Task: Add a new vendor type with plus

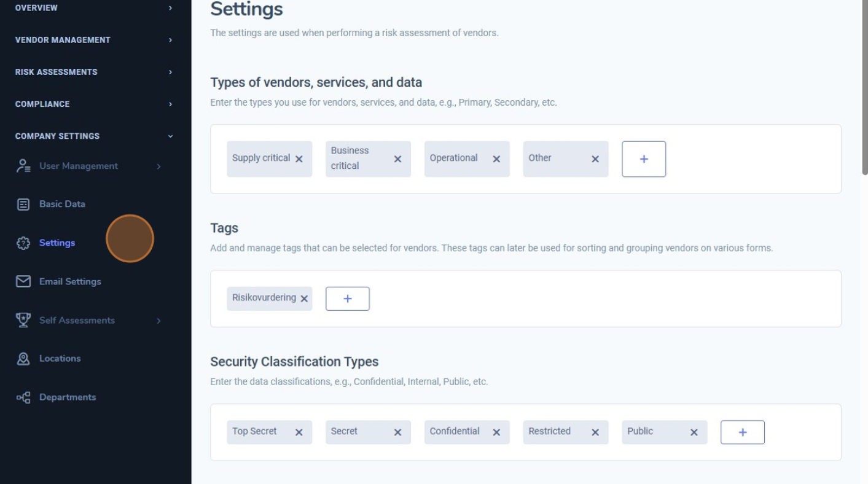Action: (x=644, y=159)
